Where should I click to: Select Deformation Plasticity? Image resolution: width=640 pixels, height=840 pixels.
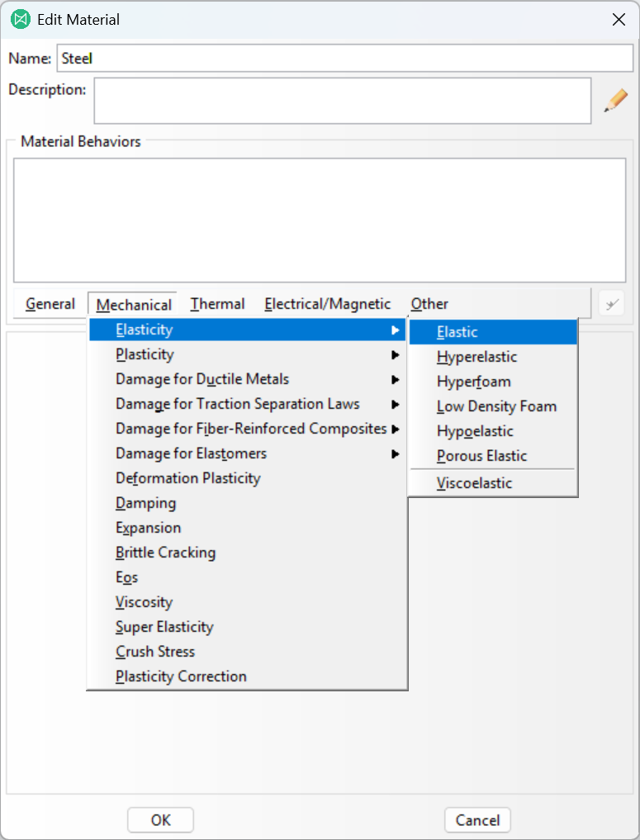(248, 478)
